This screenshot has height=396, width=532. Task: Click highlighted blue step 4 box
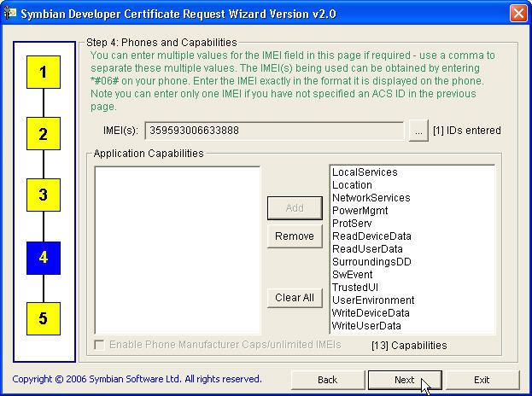(x=44, y=257)
